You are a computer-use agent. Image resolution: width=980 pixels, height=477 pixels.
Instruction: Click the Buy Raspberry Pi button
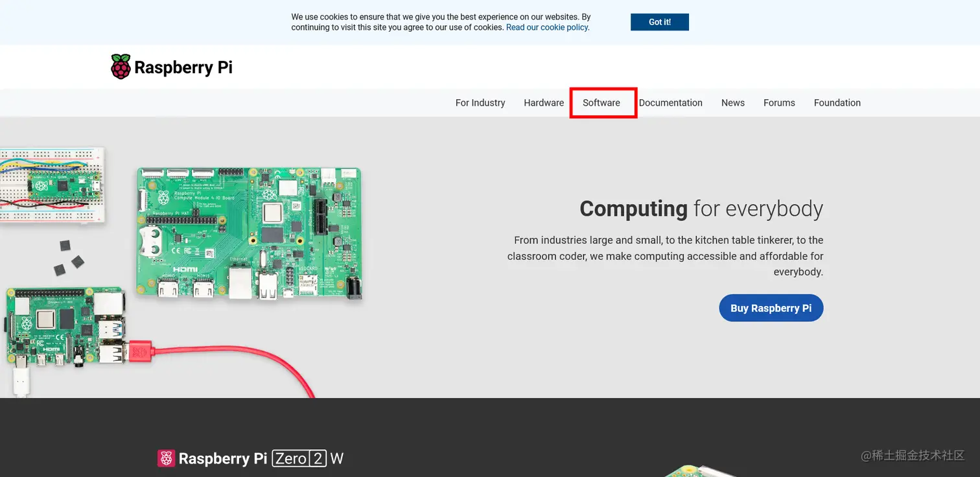click(771, 308)
